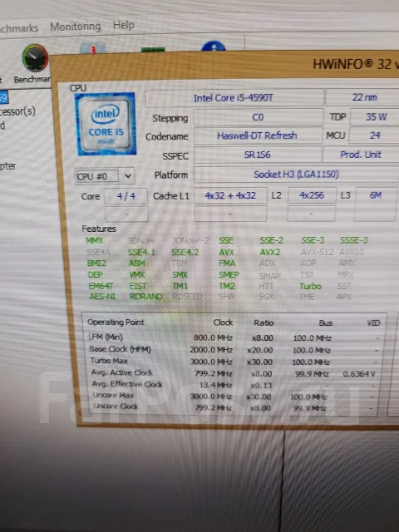Viewport: 399px width, 532px height.
Task: Select the Turbo Max operating point row
Action: 234,362
